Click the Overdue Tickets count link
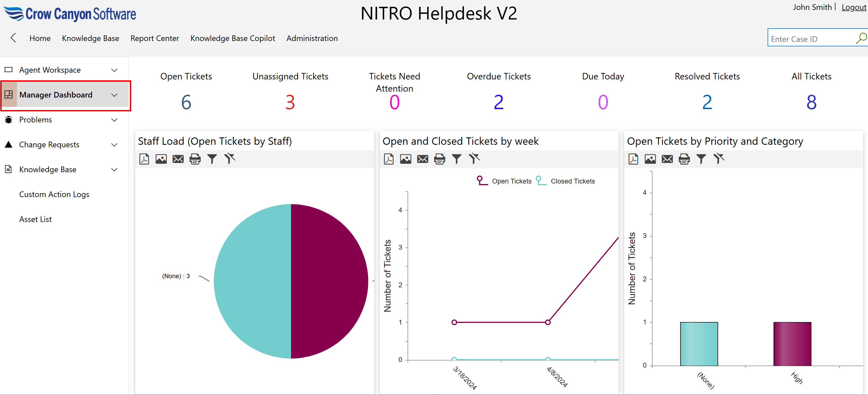Image resolution: width=868 pixels, height=395 pixels. (498, 102)
